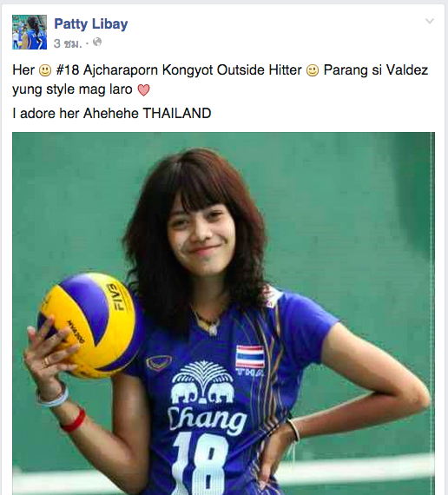448x495 pixels.
Task: Open Patty Libay's profile picture thumbnail
Action: 30,32
